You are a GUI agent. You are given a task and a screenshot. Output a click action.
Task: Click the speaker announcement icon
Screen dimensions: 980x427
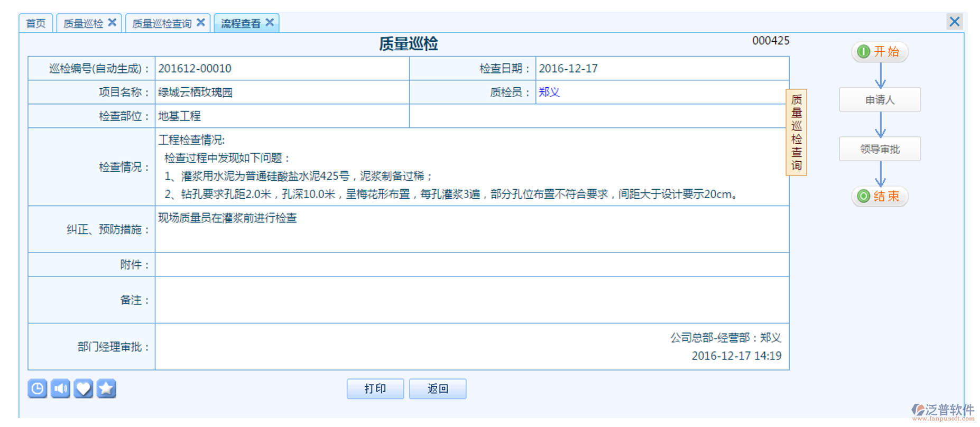[x=60, y=389]
